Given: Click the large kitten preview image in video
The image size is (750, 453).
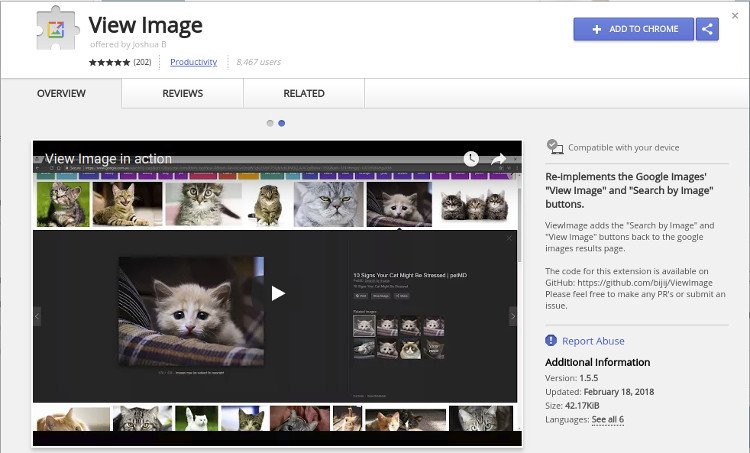Looking at the screenshot, I should 191,311.
